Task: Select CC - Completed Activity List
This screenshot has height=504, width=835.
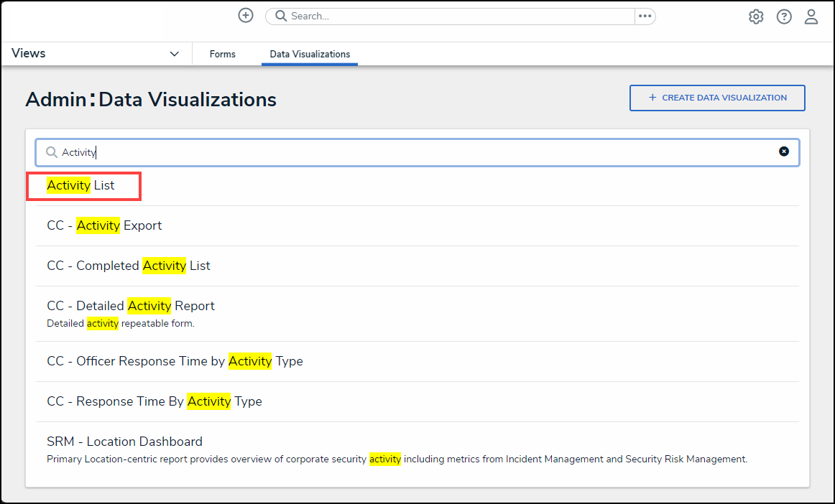Action: point(129,266)
